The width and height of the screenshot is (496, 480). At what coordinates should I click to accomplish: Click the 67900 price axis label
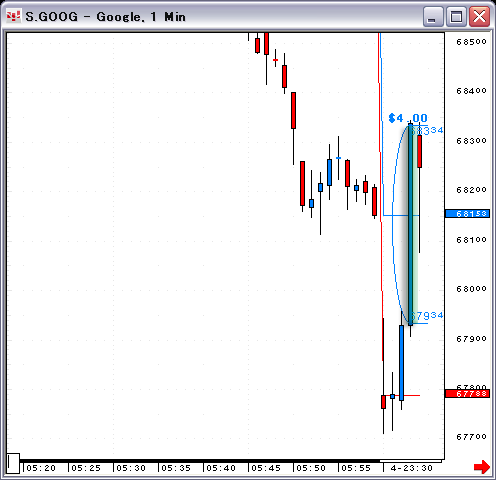(471, 339)
